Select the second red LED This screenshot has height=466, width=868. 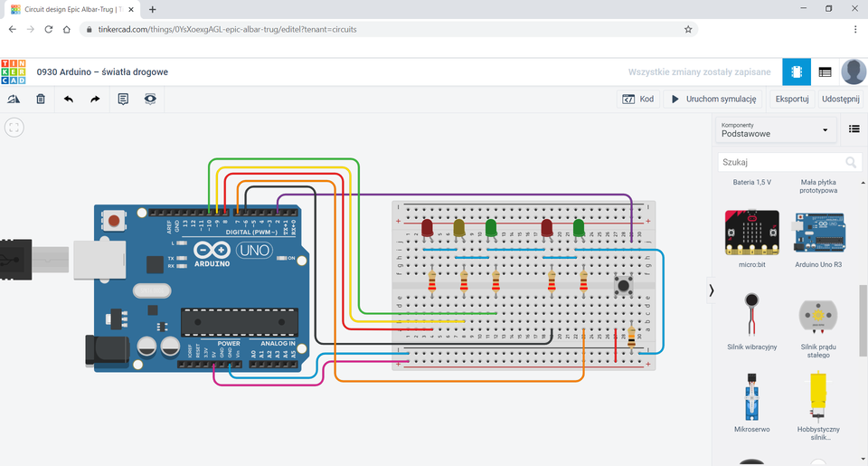coord(546,229)
